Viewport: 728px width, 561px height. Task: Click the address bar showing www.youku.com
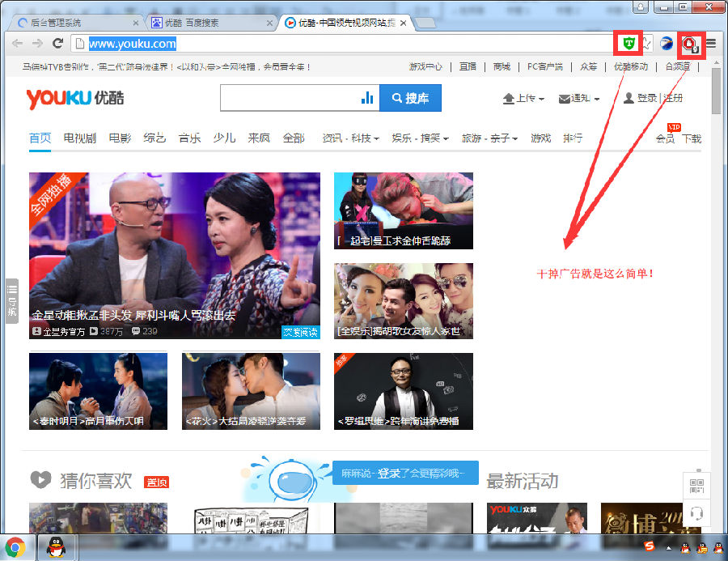click(x=344, y=44)
